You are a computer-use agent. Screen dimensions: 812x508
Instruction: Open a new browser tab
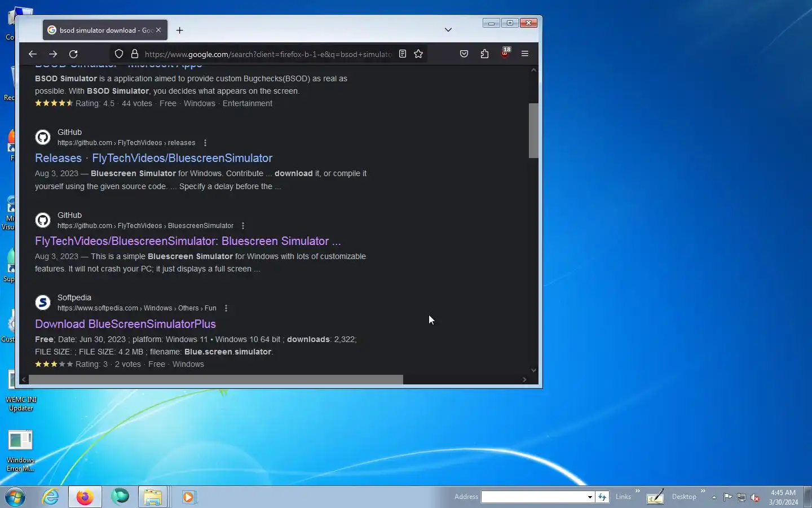pyautogui.click(x=180, y=30)
